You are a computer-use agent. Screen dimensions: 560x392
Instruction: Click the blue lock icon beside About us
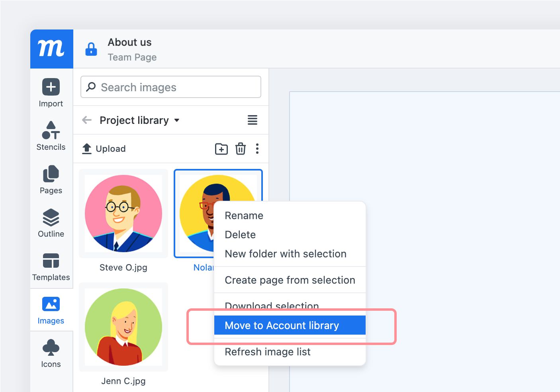pyautogui.click(x=91, y=49)
